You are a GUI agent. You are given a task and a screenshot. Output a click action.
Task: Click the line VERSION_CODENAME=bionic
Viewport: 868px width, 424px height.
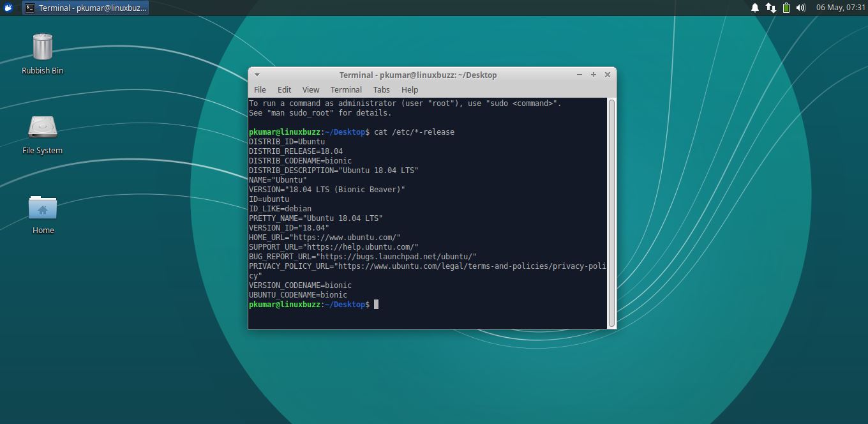(300, 285)
